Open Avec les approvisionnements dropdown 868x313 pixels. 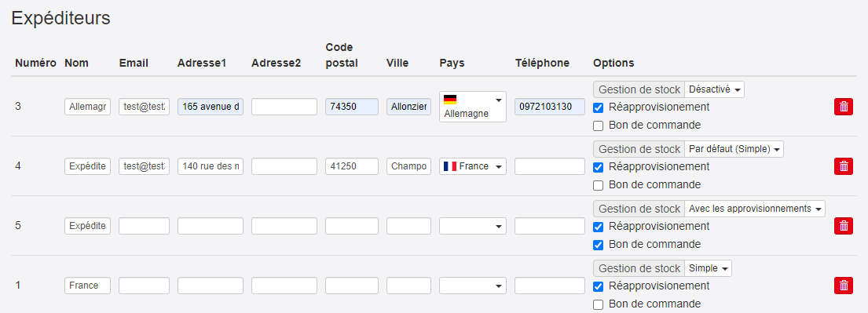tap(755, 209)
